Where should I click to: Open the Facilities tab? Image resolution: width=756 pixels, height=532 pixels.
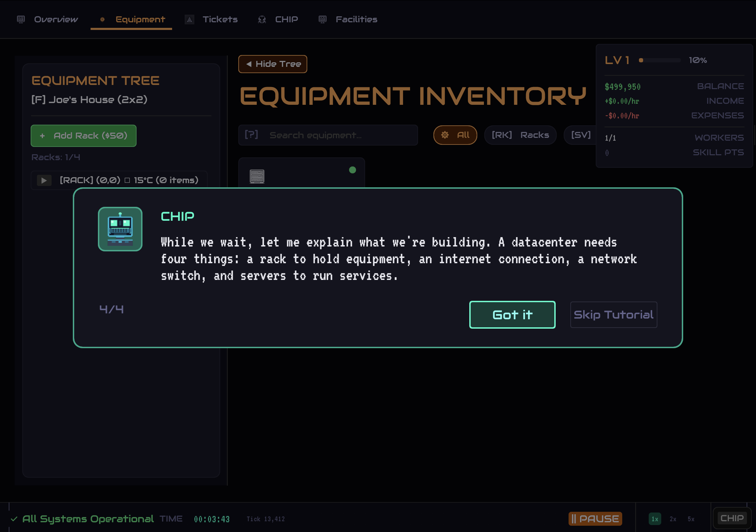pos(356,19)
